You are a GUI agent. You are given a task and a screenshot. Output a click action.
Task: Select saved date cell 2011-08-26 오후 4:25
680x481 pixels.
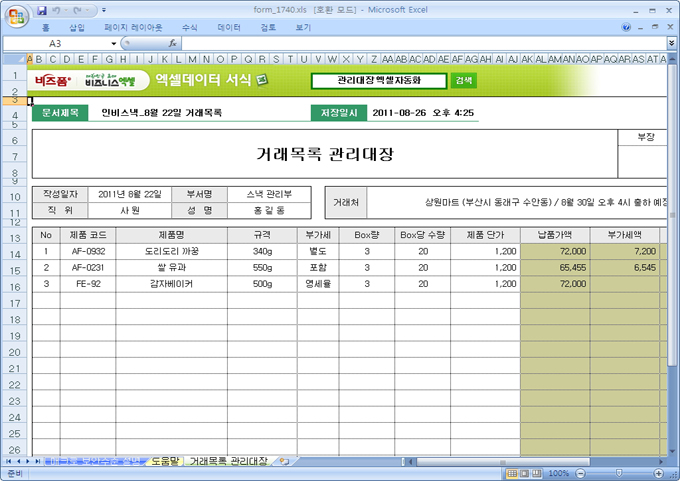[x=423, y=113]
